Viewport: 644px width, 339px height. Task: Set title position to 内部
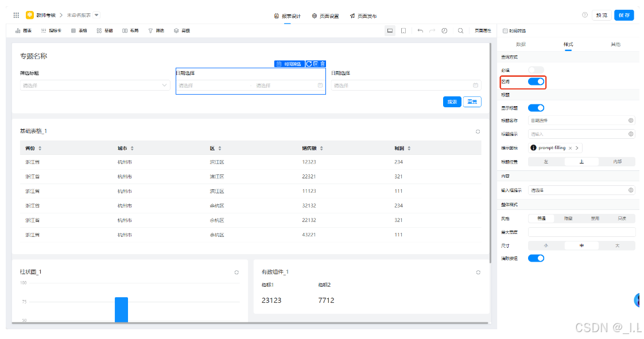(x=617, y=162)
